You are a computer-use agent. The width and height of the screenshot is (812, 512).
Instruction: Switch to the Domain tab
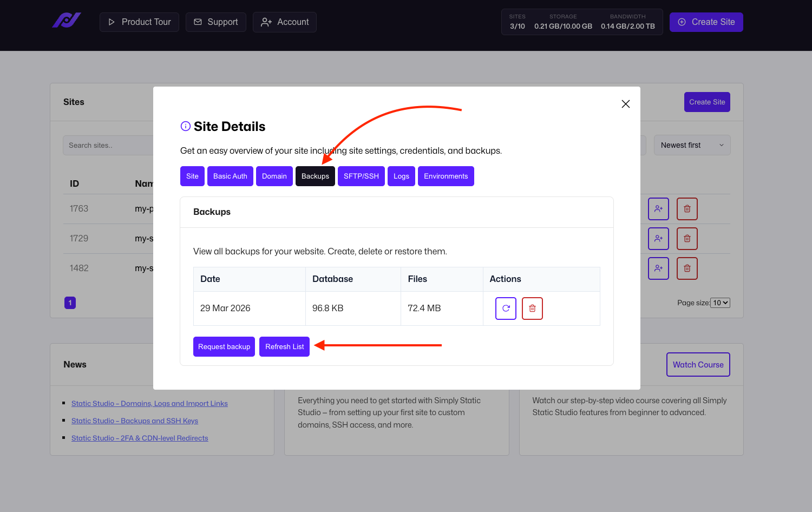pos(274,176)
